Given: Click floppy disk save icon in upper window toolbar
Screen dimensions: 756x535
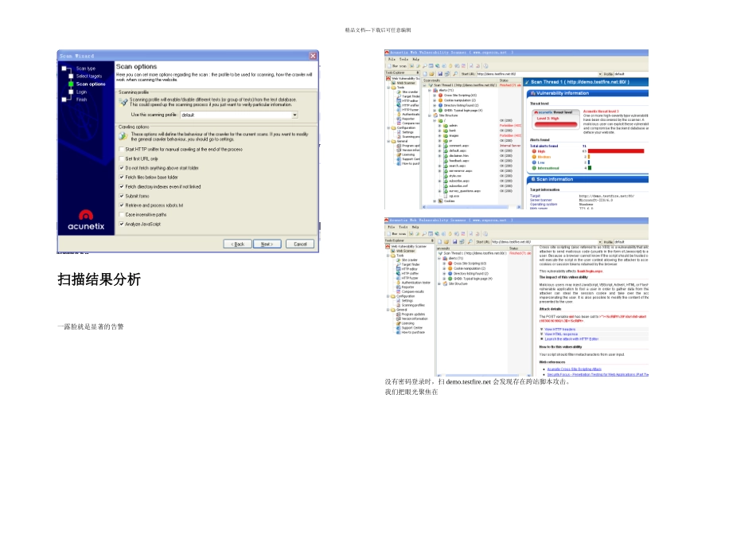Looking at the screenshot, I should tap(440, 74).
